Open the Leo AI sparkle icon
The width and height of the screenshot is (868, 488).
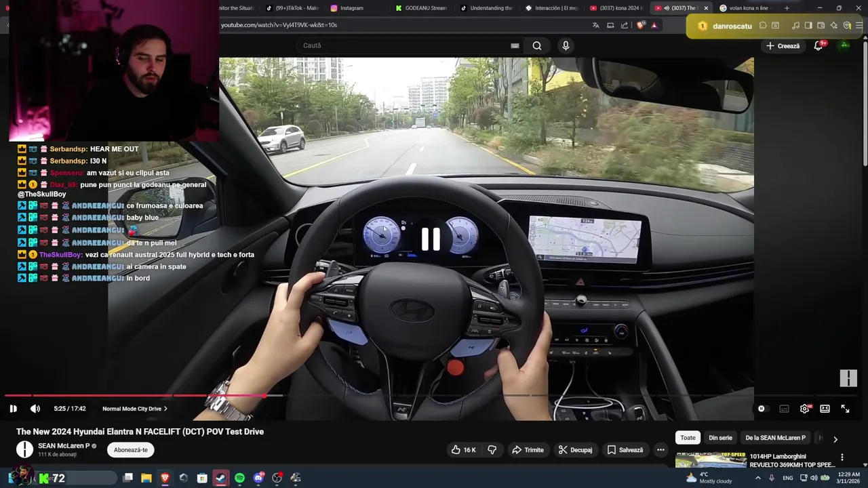pyautogui.click(x=833, y=26)
